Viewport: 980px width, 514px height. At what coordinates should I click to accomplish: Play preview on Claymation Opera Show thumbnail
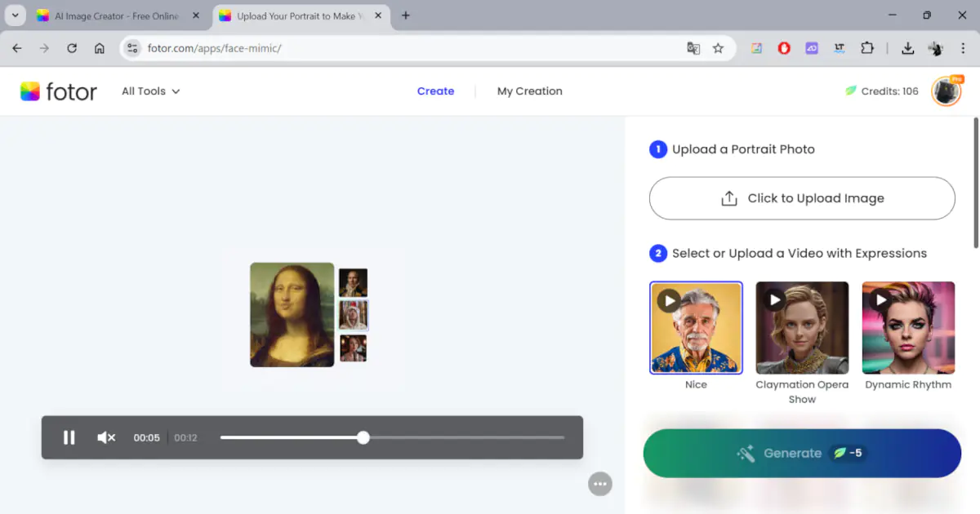pyautogui.click(x=775, y=300)
